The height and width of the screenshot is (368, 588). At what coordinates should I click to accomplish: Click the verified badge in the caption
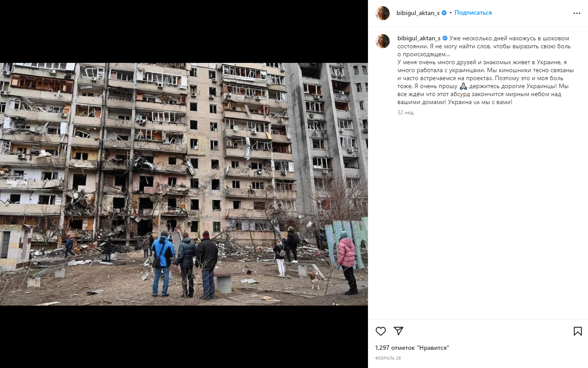coord(445,38)
